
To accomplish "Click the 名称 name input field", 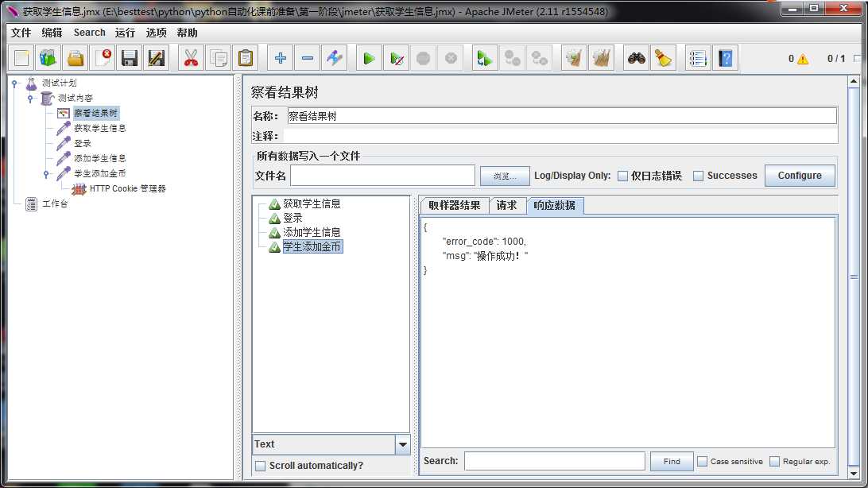I will pos(562,116).
